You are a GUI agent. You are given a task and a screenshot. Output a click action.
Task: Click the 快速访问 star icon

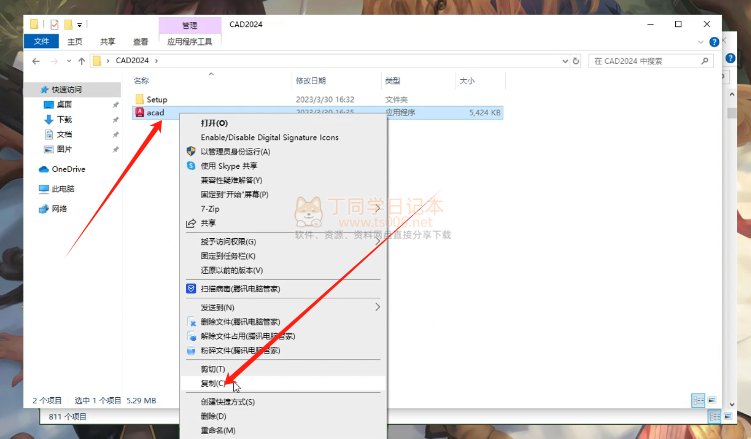click(45, 90)
